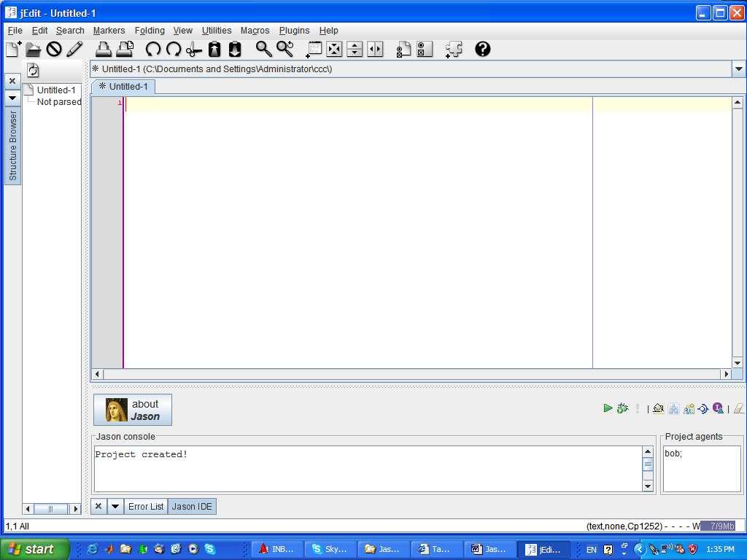Open the File menu
This screenshot has width=747, height=560.
(15, 31)
